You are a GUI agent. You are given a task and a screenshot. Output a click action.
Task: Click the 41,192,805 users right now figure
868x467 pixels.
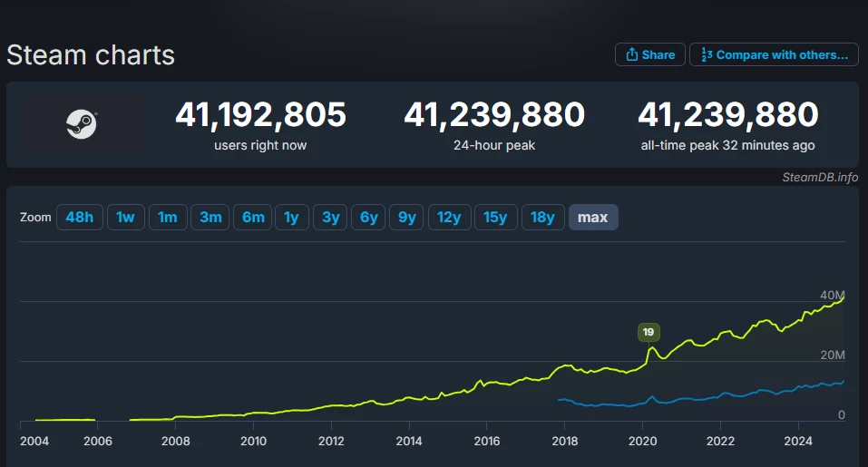[260, 114]
